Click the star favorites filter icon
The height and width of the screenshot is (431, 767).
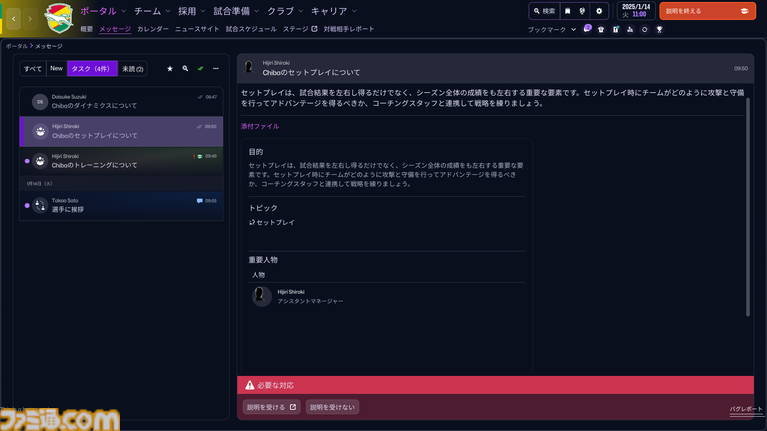point(169,69)
